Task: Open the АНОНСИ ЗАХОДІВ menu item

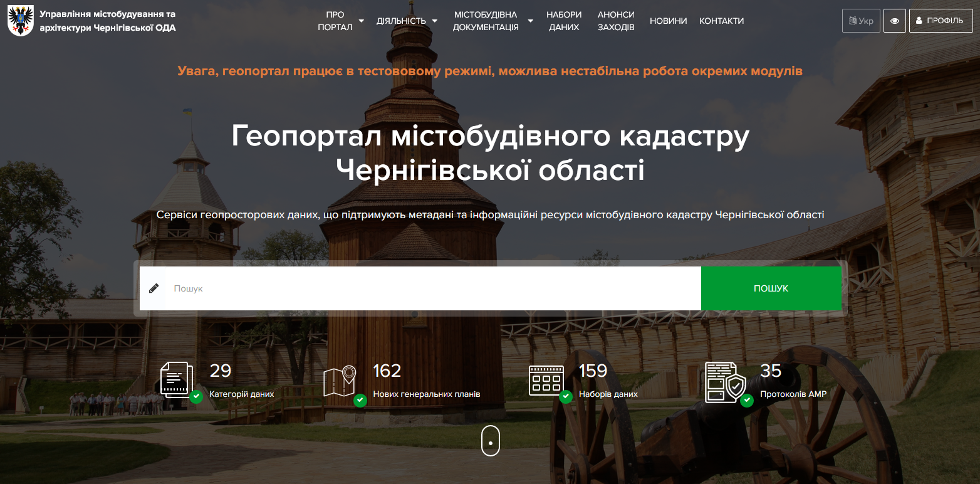Action: pos(616,21)
